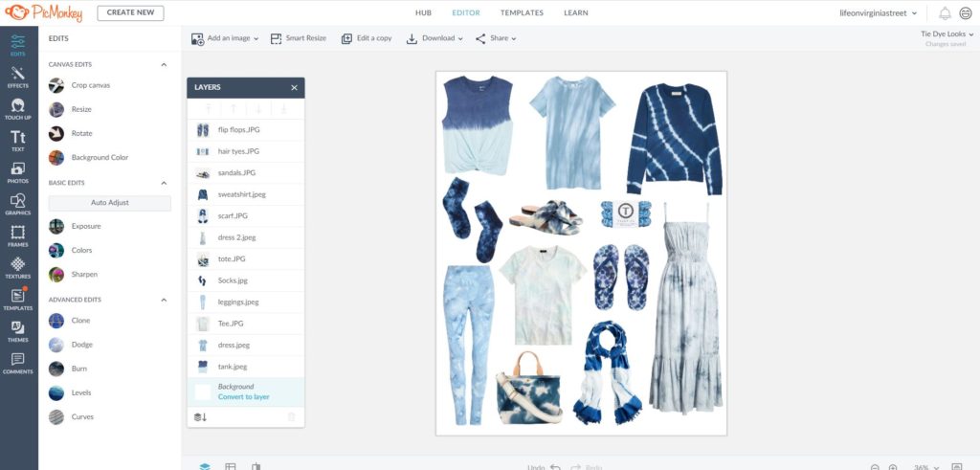Collapse the Canvas Edits section
The height and width of the screenshot is (470, 980).
point(164,64)
